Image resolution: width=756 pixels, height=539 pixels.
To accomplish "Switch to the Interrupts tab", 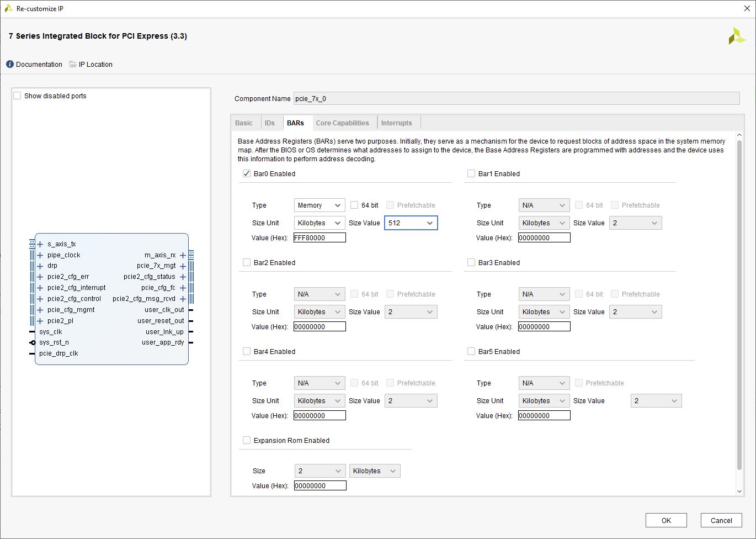I will pyautogui.click(x=396, y=123).
